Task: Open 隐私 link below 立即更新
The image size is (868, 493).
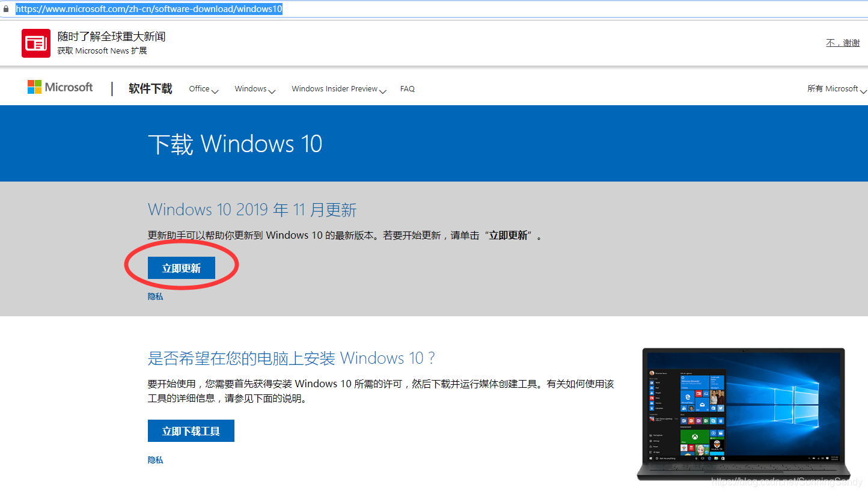Action: (156, 296)
